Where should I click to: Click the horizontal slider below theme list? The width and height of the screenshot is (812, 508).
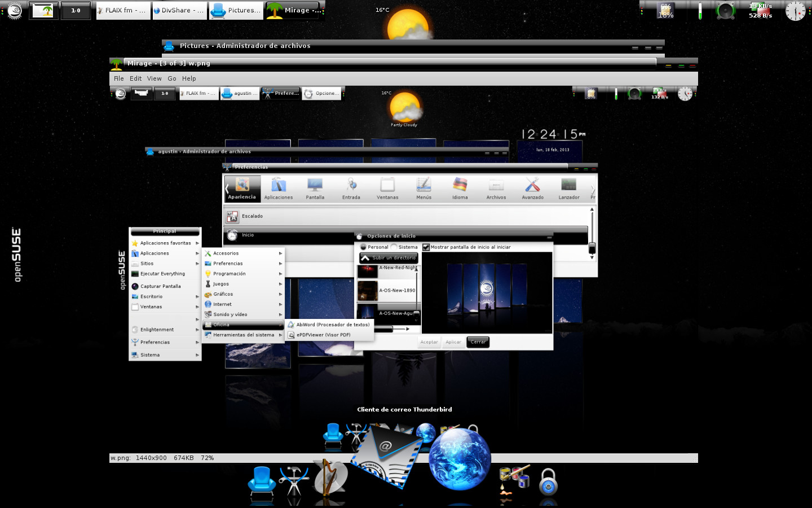tap(389, 329)
